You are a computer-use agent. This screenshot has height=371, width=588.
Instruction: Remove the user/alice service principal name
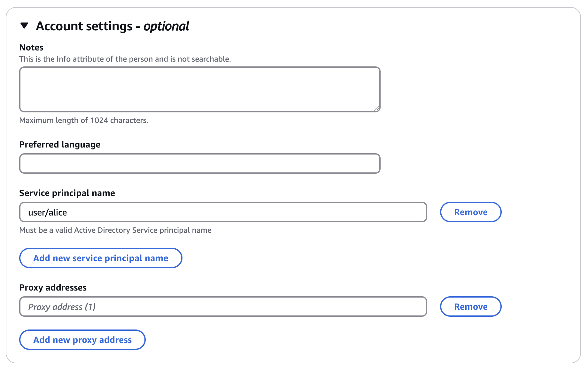pos(470,212)
